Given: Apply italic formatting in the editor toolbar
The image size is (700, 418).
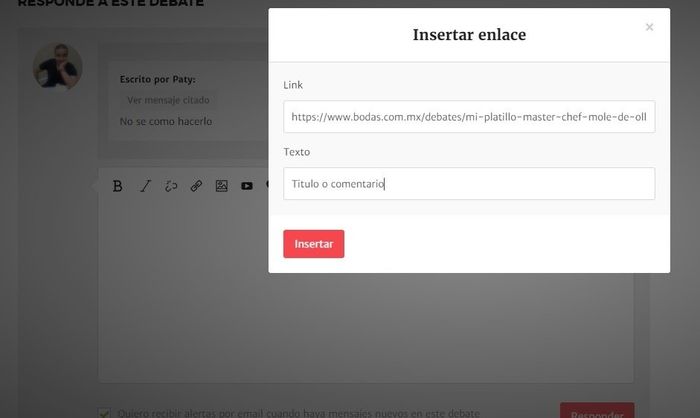Looking at the screenshot, I should pos(145,186).
